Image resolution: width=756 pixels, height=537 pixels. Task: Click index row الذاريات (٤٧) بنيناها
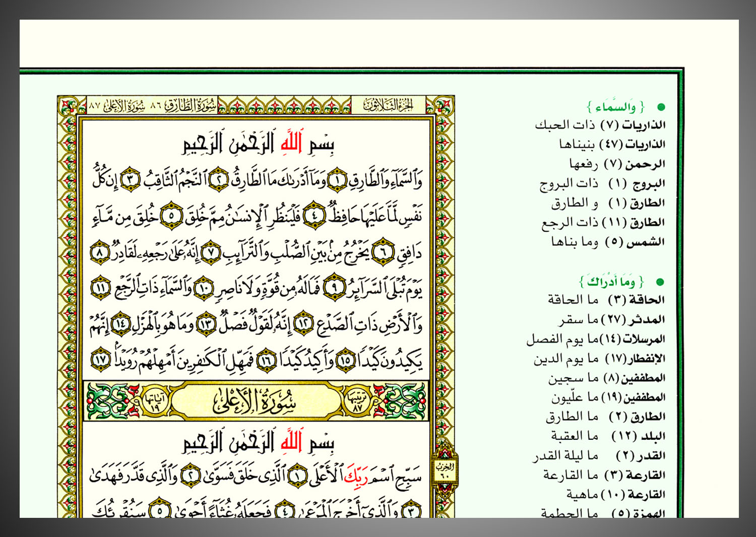[612, 145]
